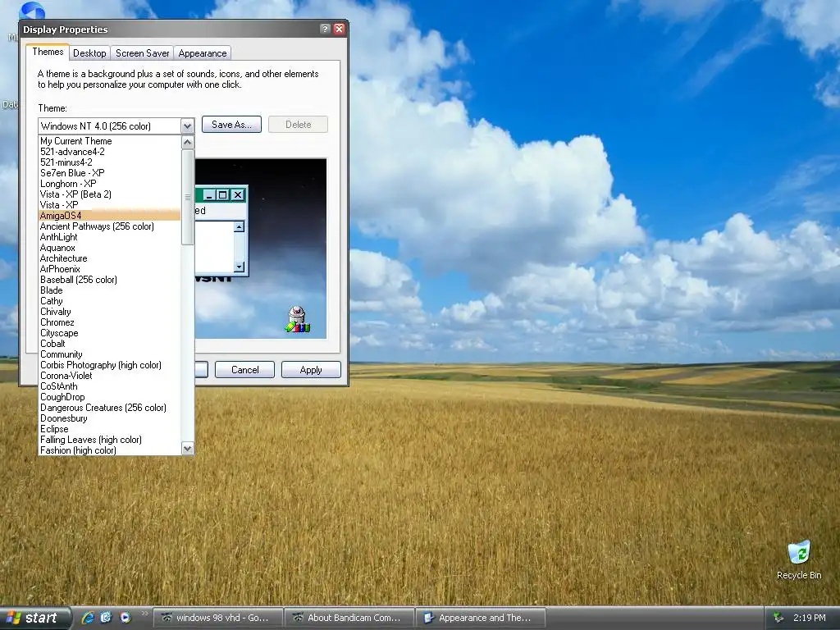Image resolution: width=840 pixels, height=630 pixels.
Task: Choose Fashion (high color) theme
Action: (x=109, y=450)
